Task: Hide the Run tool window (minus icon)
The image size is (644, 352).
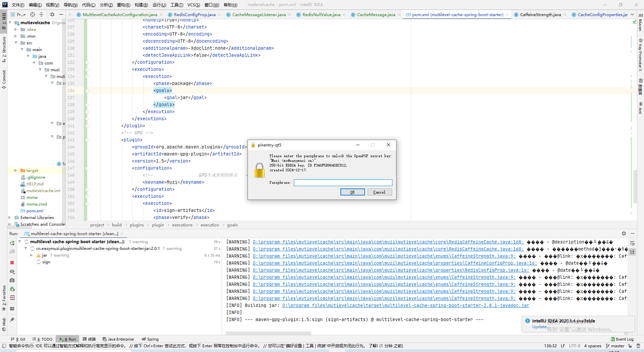Action: click(633, 233)
